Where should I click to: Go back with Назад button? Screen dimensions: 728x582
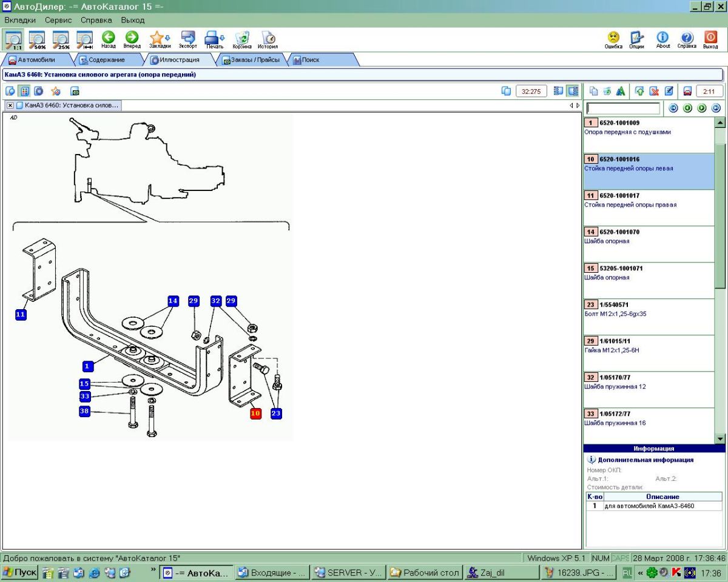pos(109,39)
